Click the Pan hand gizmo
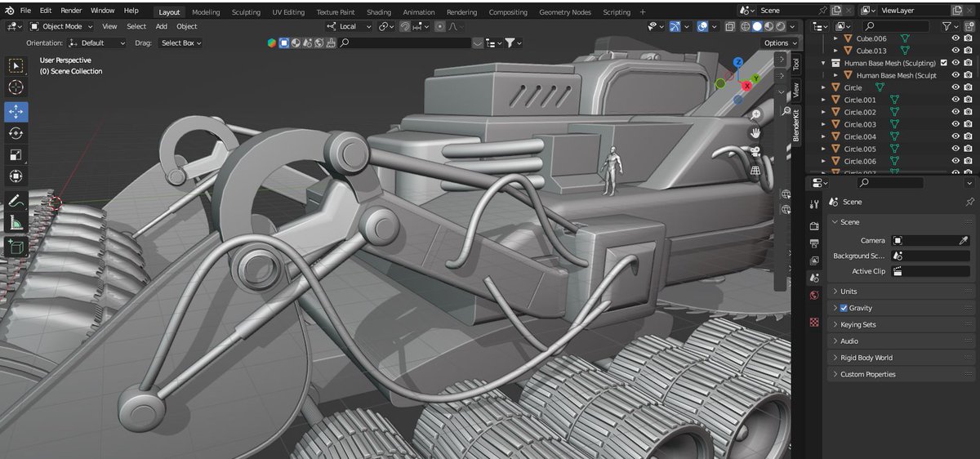This screenshot has height=459, width=980. pos(756,133)
